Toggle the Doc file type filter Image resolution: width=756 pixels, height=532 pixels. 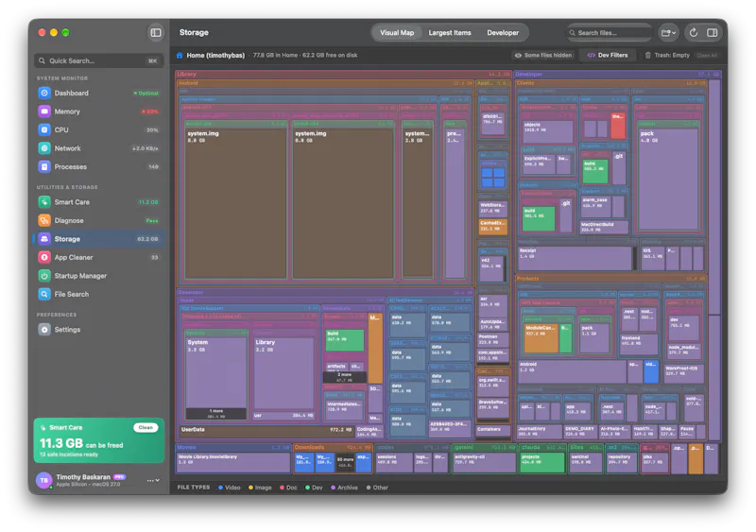[289, 488]
